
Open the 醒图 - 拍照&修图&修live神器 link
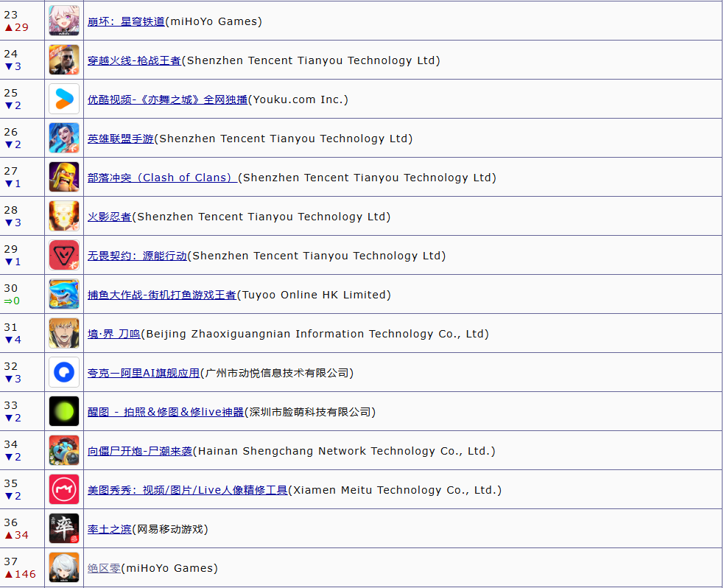(166, 412)
